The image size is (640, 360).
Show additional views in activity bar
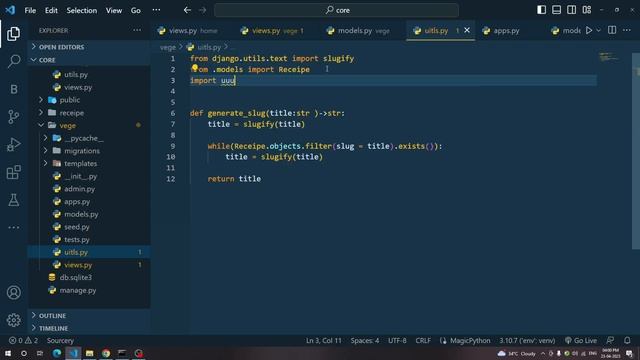coord(13,227)
